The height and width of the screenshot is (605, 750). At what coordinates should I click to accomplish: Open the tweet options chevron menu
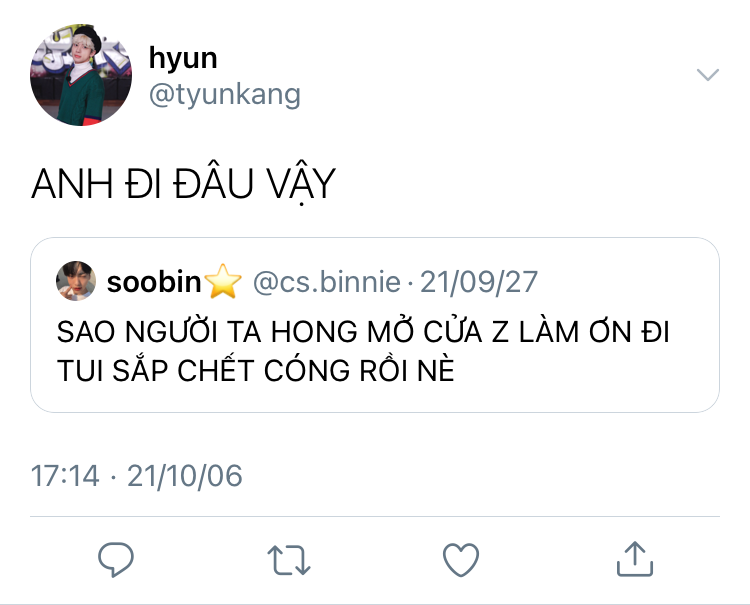[708, 75]
